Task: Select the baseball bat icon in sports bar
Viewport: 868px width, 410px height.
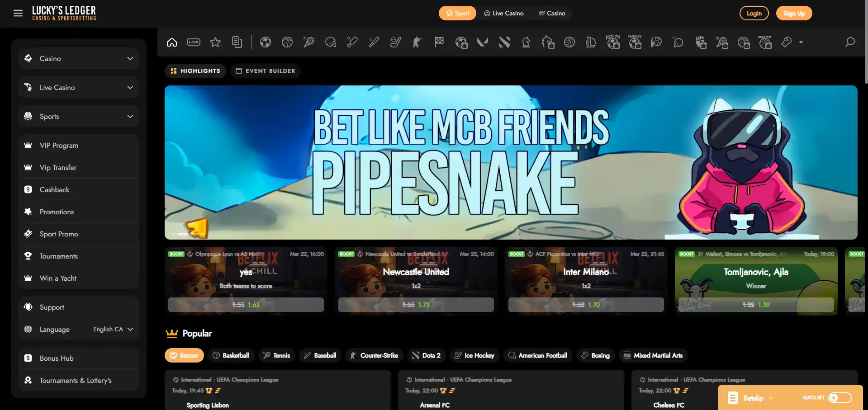Action: 374,42
